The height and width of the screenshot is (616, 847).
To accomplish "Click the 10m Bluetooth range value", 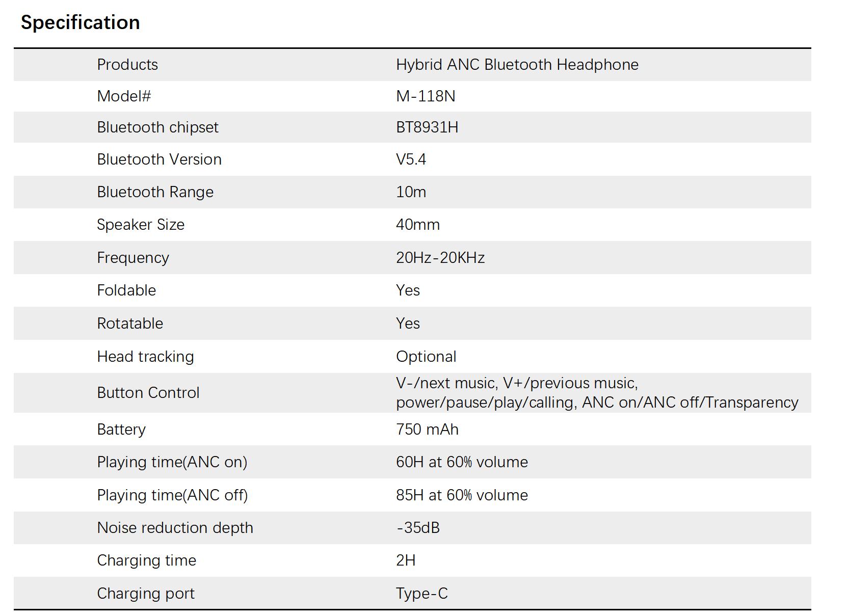I will click(411, 192).
